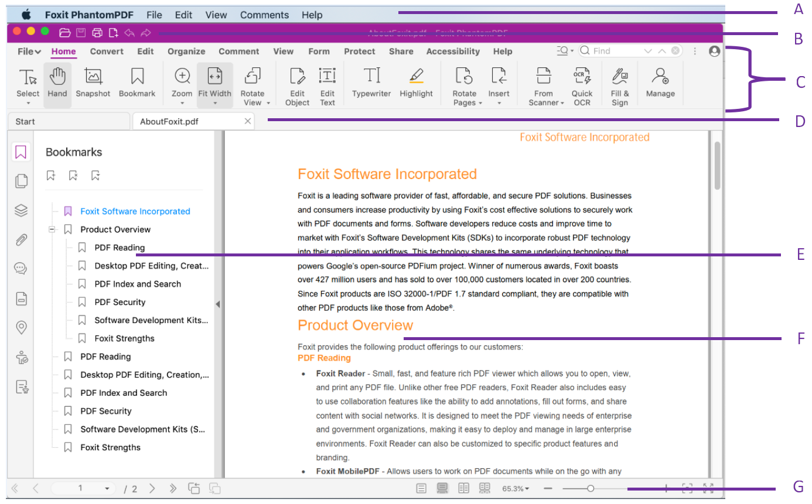Collapse the Product Overview bookmark
This screenshot has width=812, height=504.
click(52, 229)
